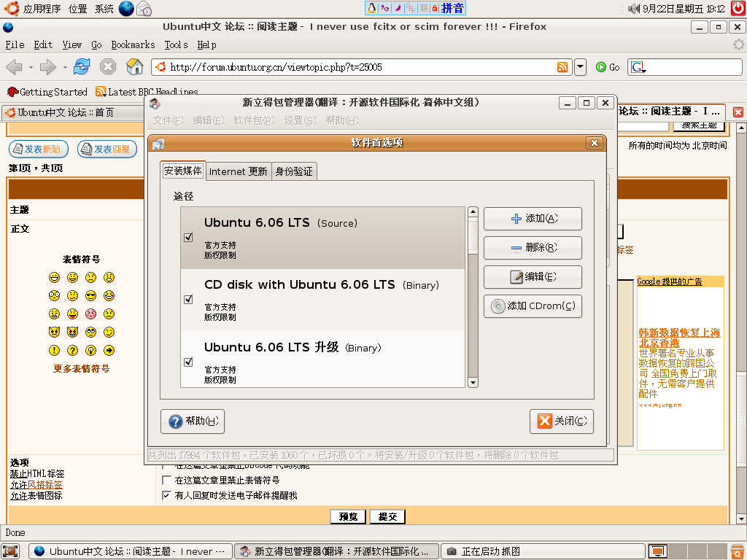Click the Firefox activity throbber icon
747x560 pixels.
[x=738, y=44]
